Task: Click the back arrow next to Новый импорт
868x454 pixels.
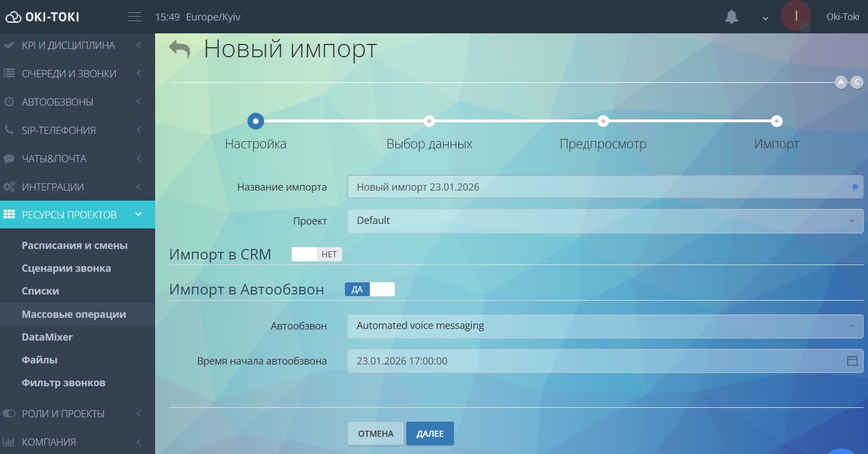Action: pos(178,49)
